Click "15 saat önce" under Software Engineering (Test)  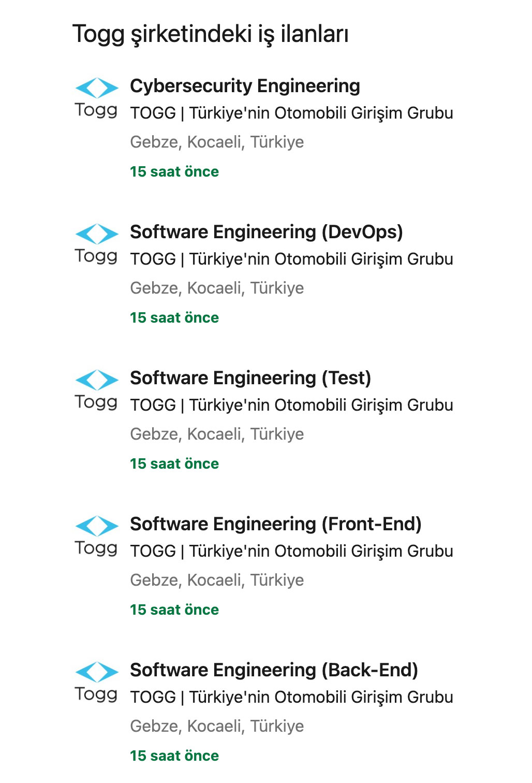point(174,463)
